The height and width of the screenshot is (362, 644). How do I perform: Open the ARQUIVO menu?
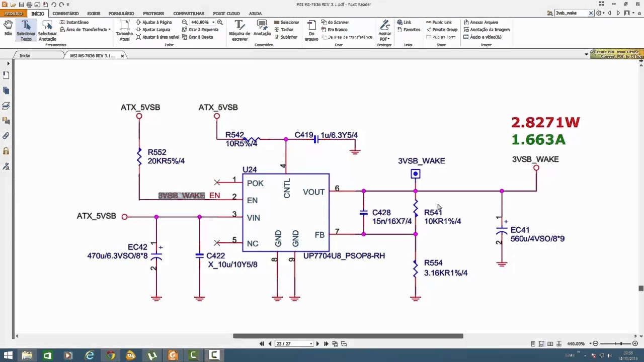[14, 14]
